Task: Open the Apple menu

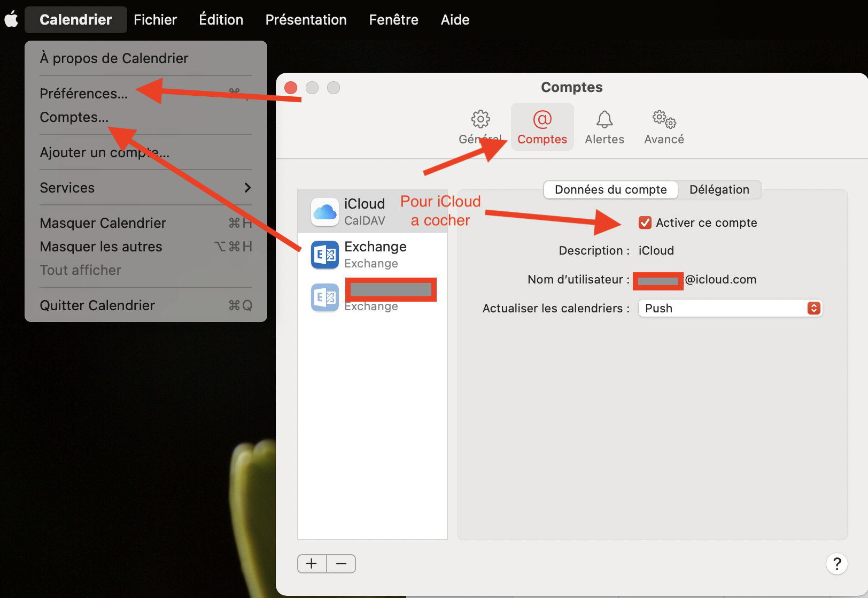Action: (11, 20)
